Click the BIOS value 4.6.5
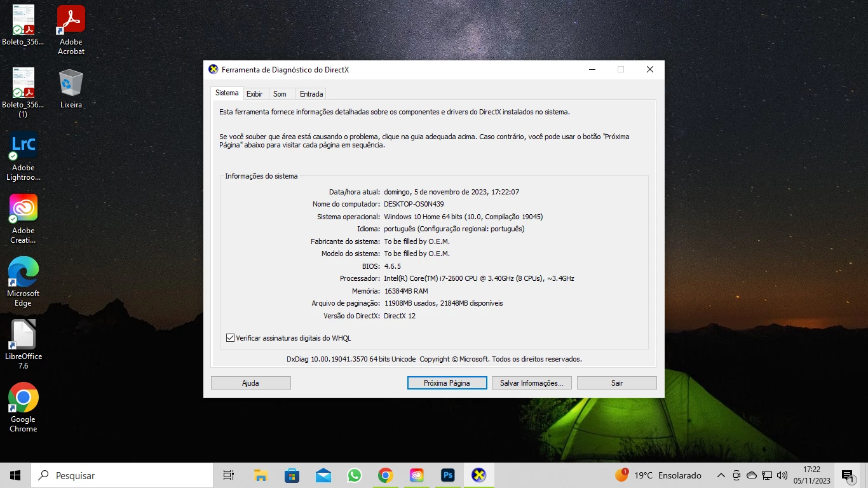The width and height of the screenshot is (868, 488). coord(393,266)
